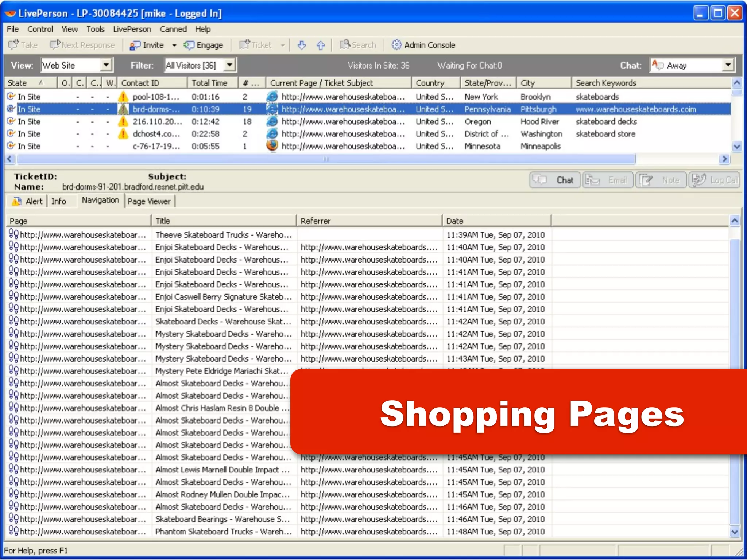This screenshot has height=560, width=747.
Task: Click warning icon in pool-108-1 row
Action: (123, 97)
